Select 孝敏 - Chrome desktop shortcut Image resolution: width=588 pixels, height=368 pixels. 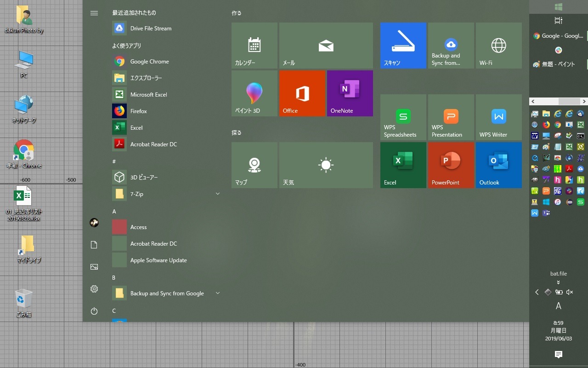pyautogui.click(x=24, y=154)
